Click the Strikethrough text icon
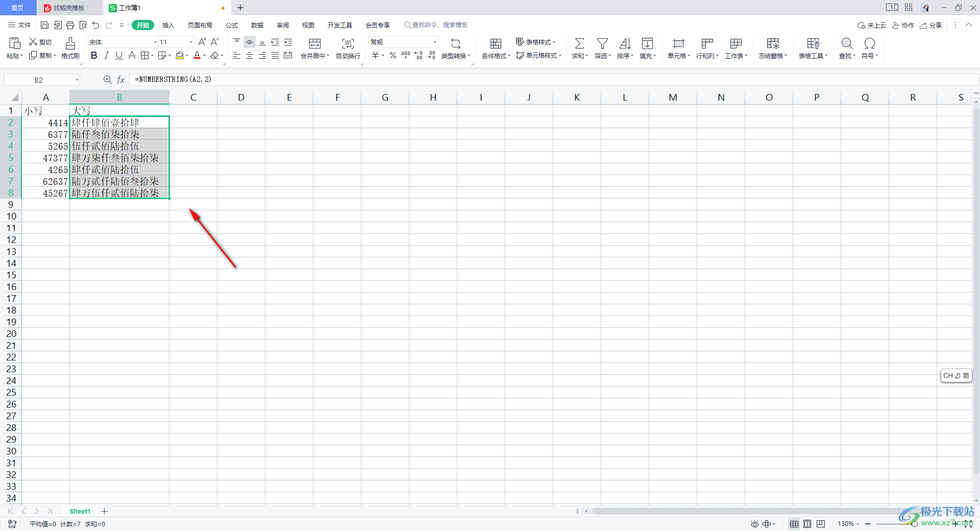The image size is (980, 531). (x=132, y=55)
